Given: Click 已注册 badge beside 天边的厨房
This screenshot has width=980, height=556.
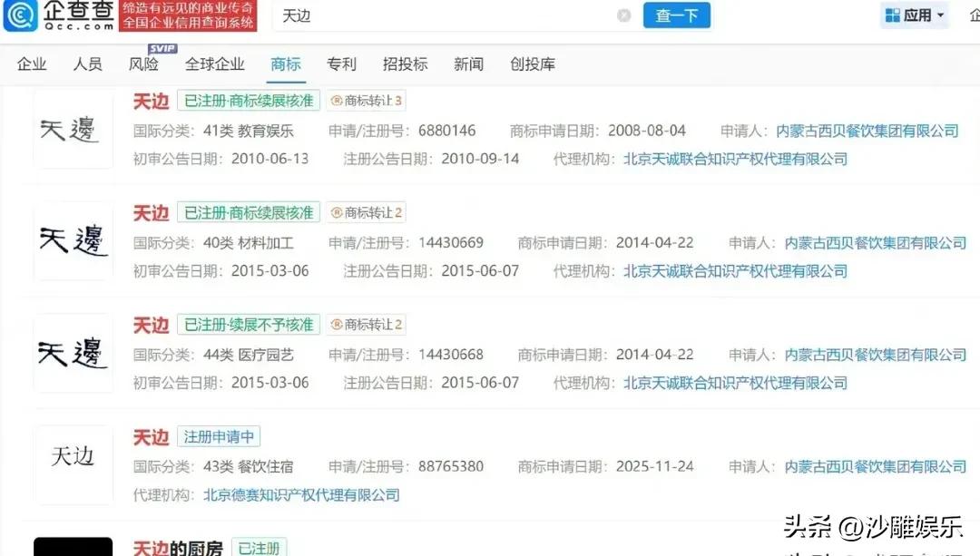Looking at the screenshot, I should pos(259,547).
